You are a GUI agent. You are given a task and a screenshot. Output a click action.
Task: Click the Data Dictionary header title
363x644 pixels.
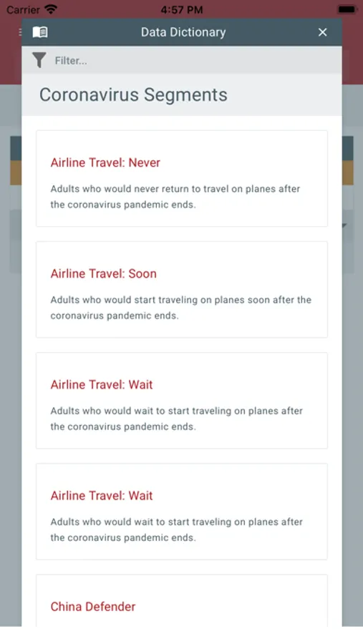coord(183,32)
